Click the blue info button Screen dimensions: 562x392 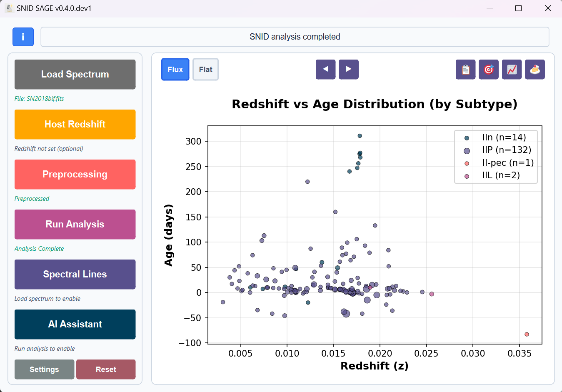pyautogui.click(x=23, y=37)
